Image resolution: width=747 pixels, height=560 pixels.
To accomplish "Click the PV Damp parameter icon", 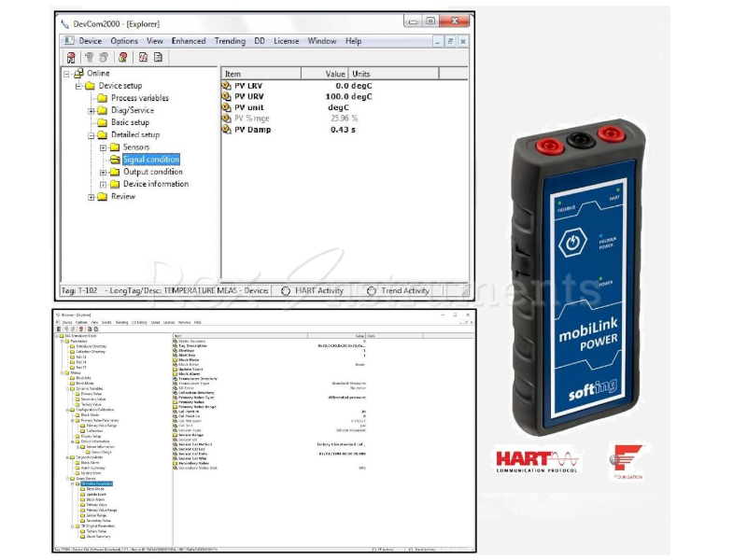I will pos(226,129).
